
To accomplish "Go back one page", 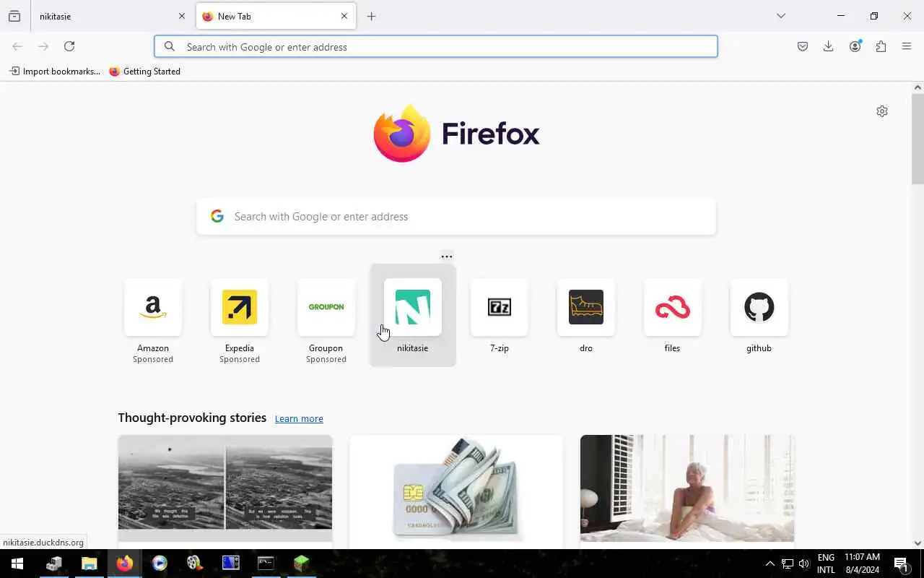I will coord(17,46).
